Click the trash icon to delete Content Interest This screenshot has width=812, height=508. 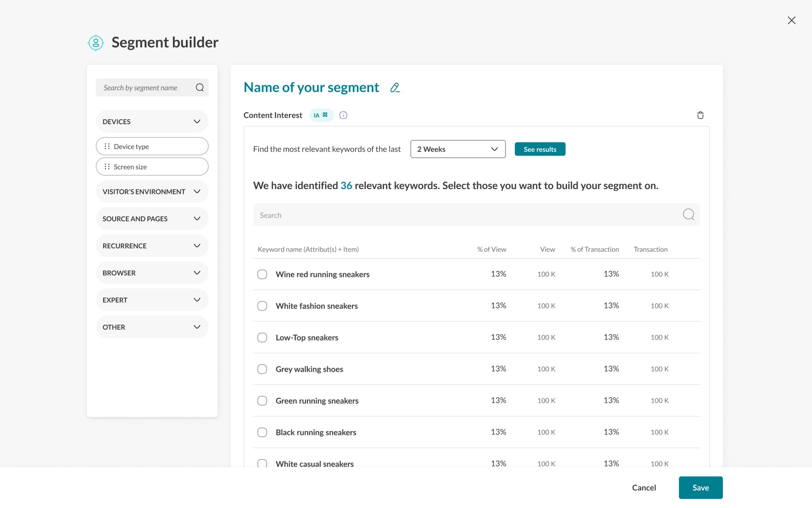pos(700,115)
